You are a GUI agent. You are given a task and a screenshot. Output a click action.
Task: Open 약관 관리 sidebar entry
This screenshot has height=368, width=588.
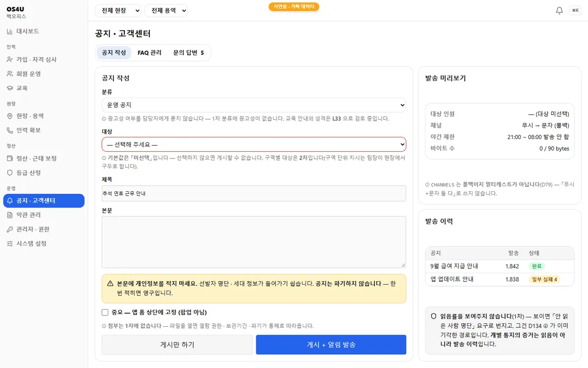click(x=44, y=215)
